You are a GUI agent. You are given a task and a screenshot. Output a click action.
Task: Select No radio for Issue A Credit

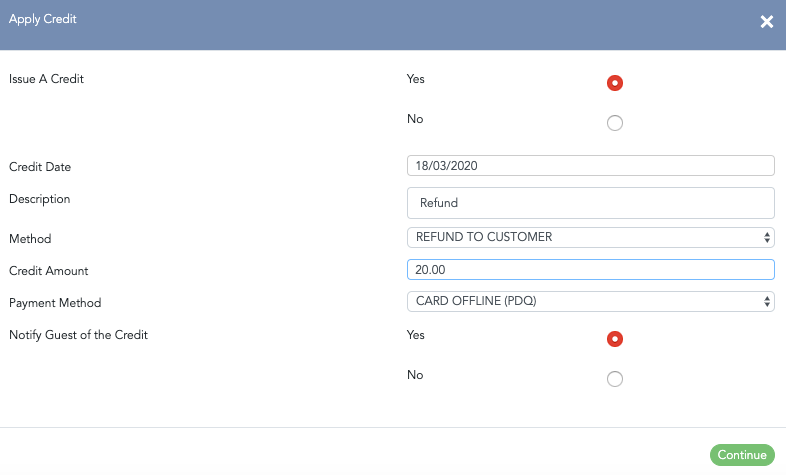point(615,123)
